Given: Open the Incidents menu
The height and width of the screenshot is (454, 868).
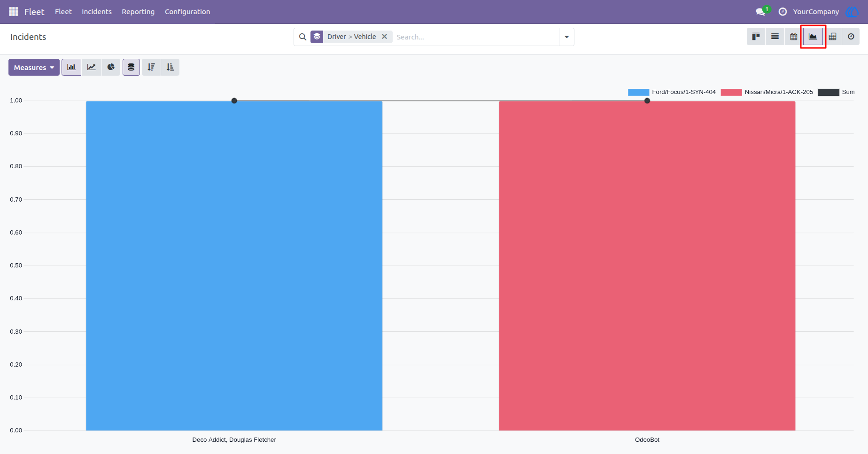Looking at the screenshot, I should (97, 12).
